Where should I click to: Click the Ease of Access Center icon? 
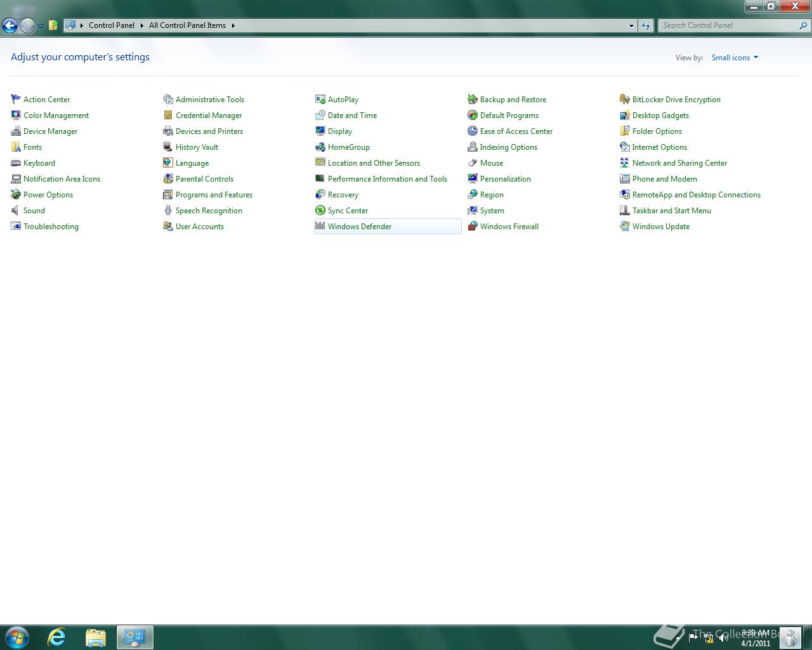[473, 131]
